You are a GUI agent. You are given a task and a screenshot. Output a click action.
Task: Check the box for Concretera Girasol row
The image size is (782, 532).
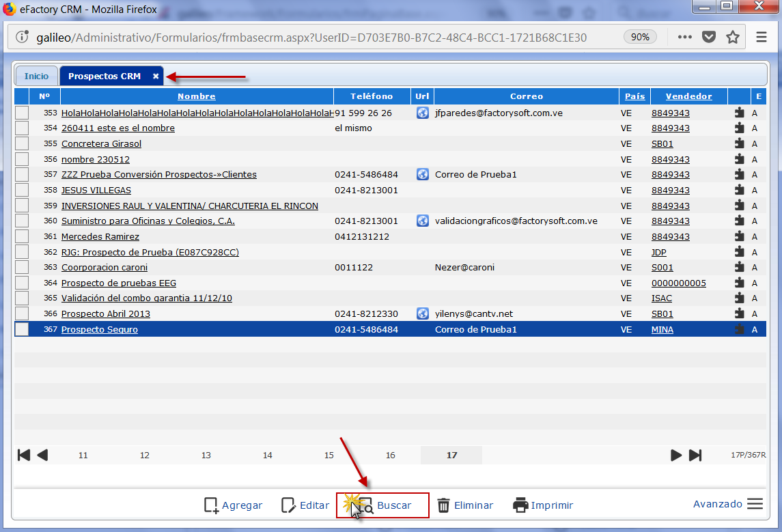click(x=22, y=143)
